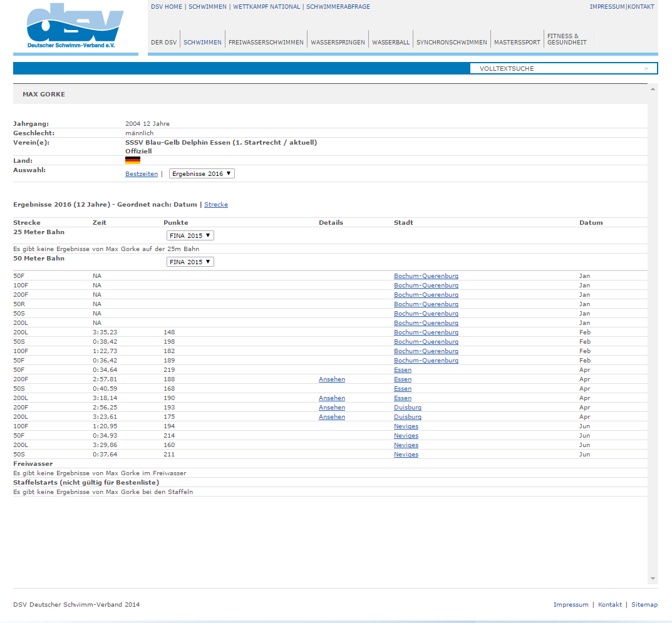
Task: Open Duisburg link for 200F 2:56,25
Action: pos(408,408)
